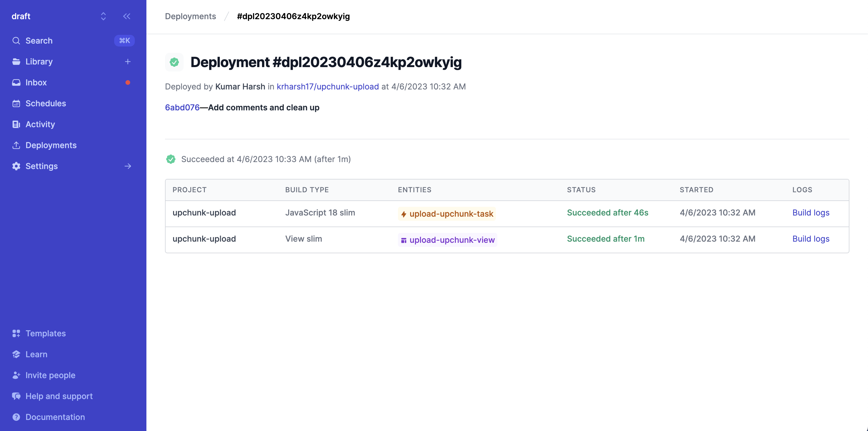Screen dimensions: 868x431
Task: Click the Deployments upload icon
Action: pos(16,145)
